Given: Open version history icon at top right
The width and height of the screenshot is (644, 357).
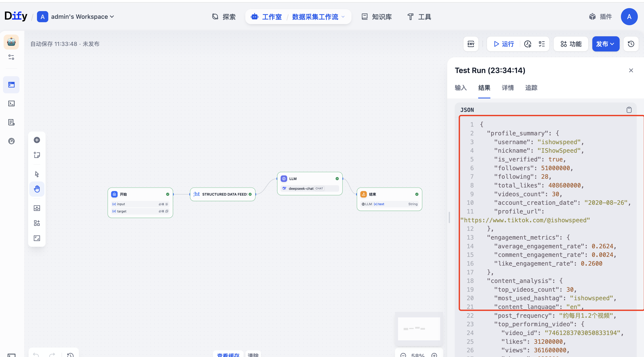Looking at the screenshot, I should pos(631,44).
